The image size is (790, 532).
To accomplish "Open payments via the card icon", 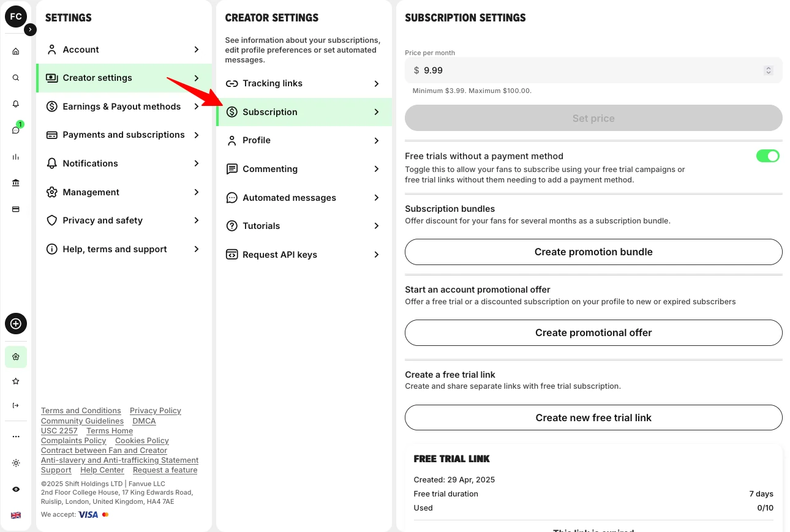I will (x=15, y=209).
